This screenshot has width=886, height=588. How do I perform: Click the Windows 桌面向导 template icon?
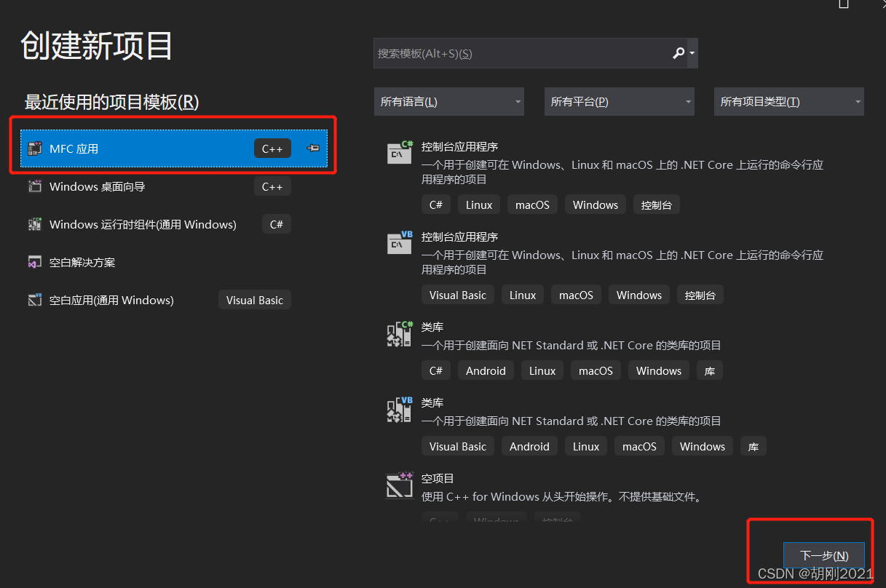(35, 186)
